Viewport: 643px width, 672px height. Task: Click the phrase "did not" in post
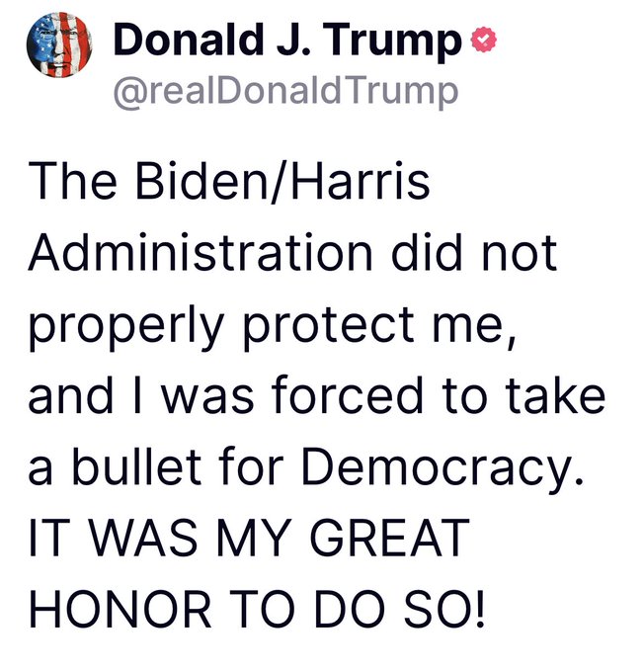coord(474,252)
